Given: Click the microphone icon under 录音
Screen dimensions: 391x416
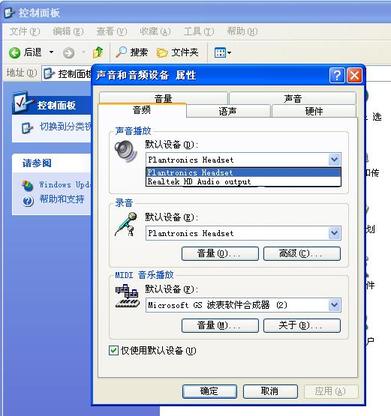Looking at the screenshot, I should point(126,225).
